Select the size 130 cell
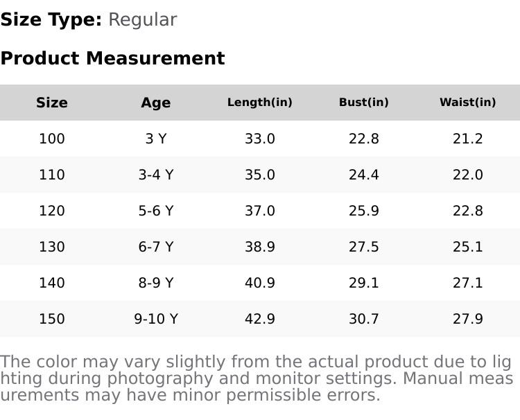520x420 pixels. 52,247
